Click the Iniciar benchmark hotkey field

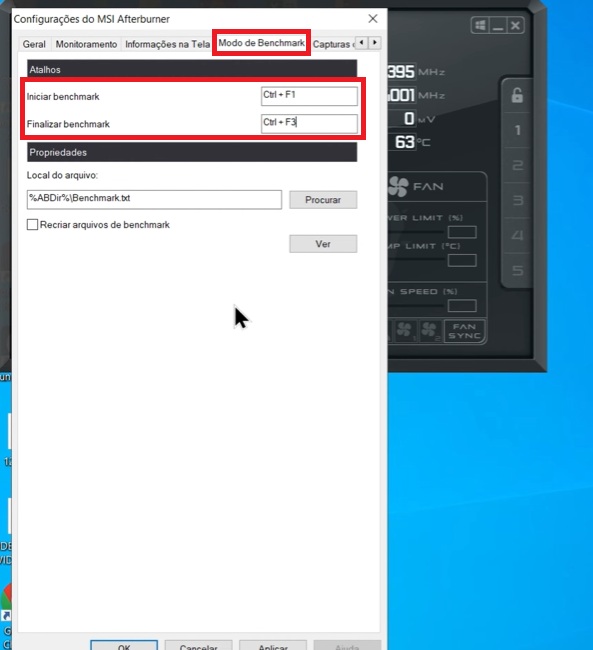tap(309, 96)
